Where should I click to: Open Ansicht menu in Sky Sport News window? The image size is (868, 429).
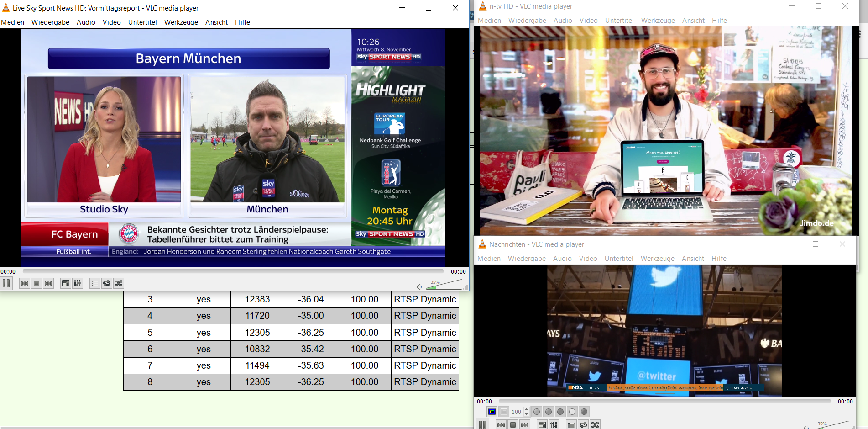[217, 22]
